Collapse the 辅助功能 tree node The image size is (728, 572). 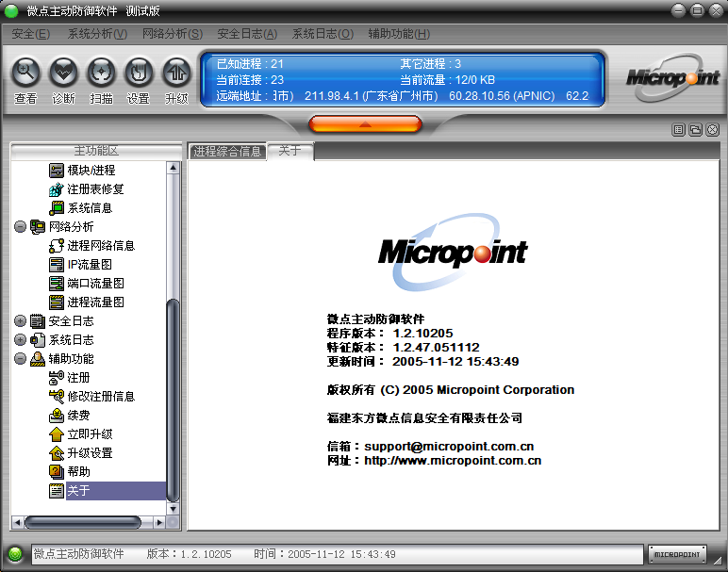click(21, 359)
